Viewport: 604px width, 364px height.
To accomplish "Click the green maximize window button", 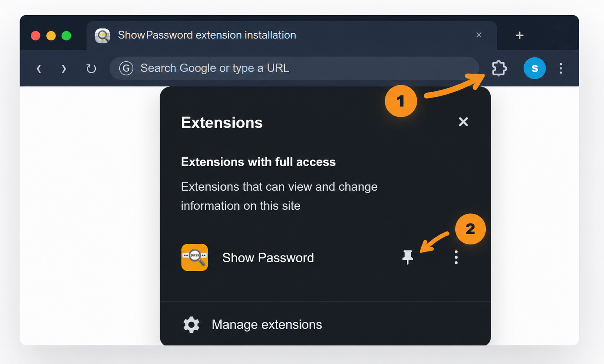I will 66,36.
